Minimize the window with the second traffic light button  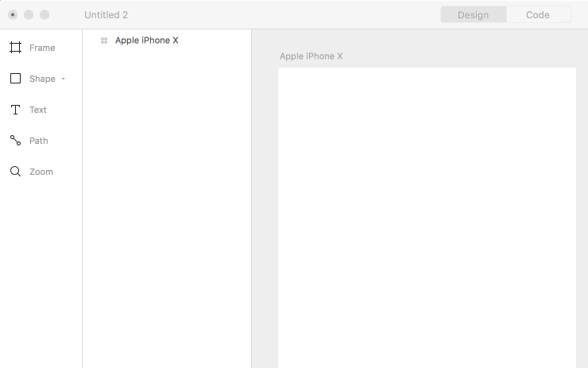29,14
